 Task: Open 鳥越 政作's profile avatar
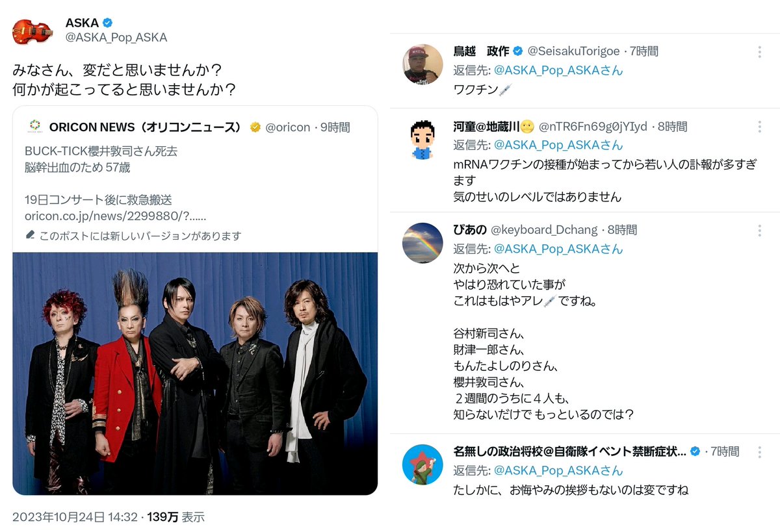pos(422,64)
